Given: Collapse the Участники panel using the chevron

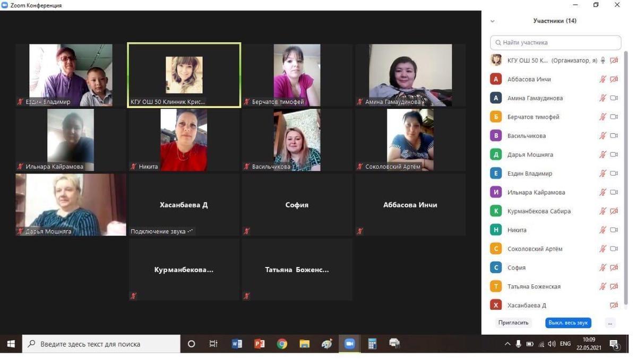Looking at the screenshot, I should [x=493, y=21].
